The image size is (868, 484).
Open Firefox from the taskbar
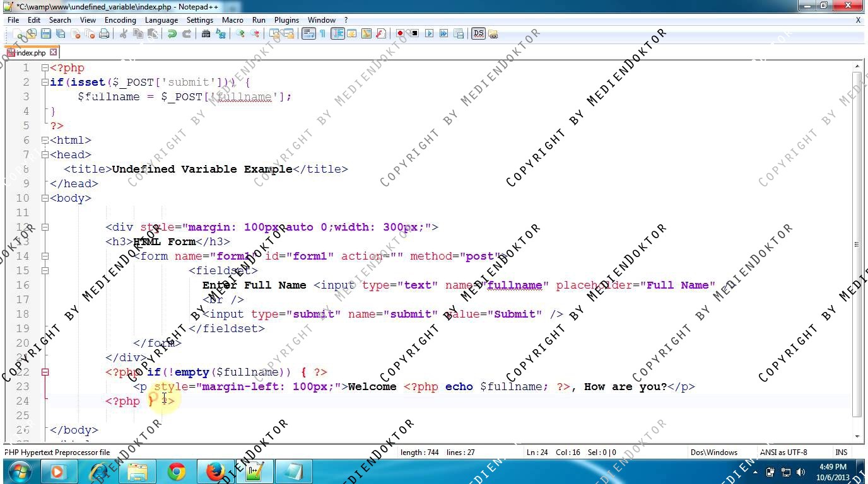tap(215, 471)
